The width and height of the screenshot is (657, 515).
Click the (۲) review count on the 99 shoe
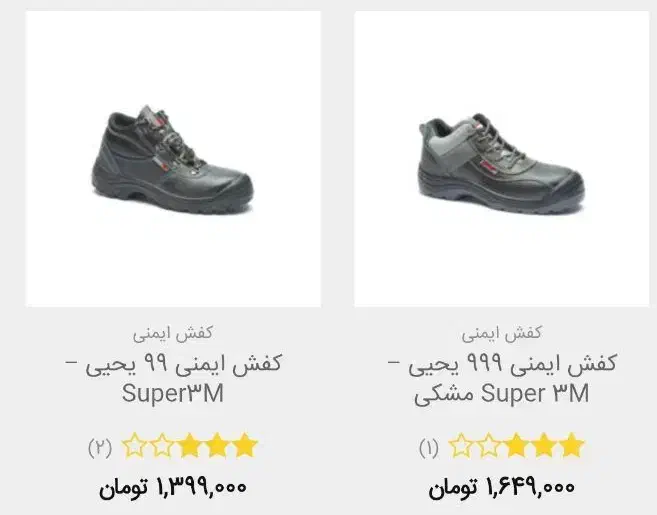[x=100, y=448]
